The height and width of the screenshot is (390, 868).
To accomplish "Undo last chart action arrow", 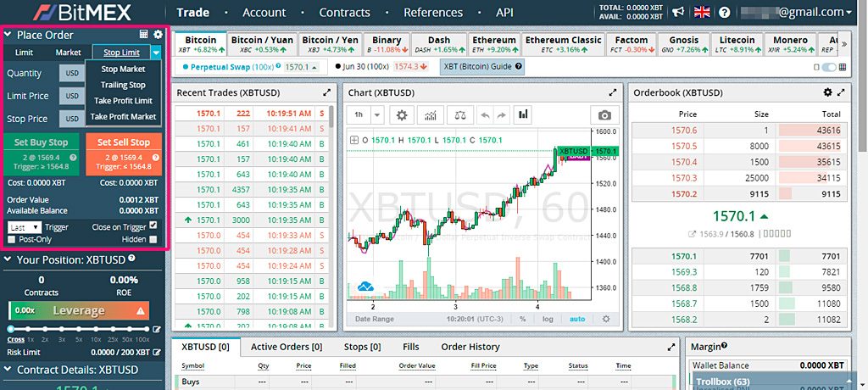I will point(486,115).
